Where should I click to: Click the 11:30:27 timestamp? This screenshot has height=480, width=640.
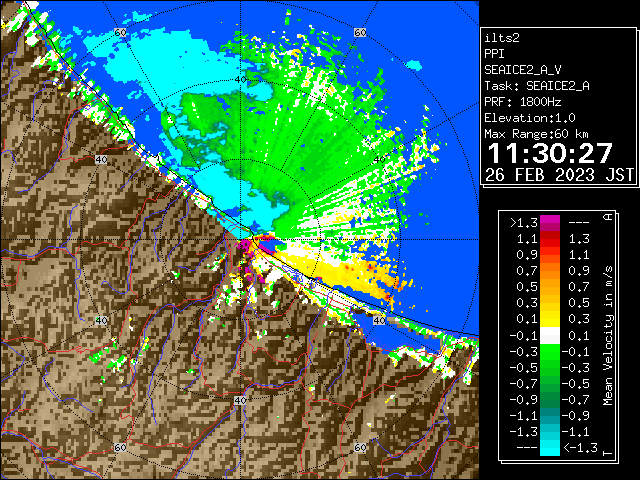click(x=550, y=153)
